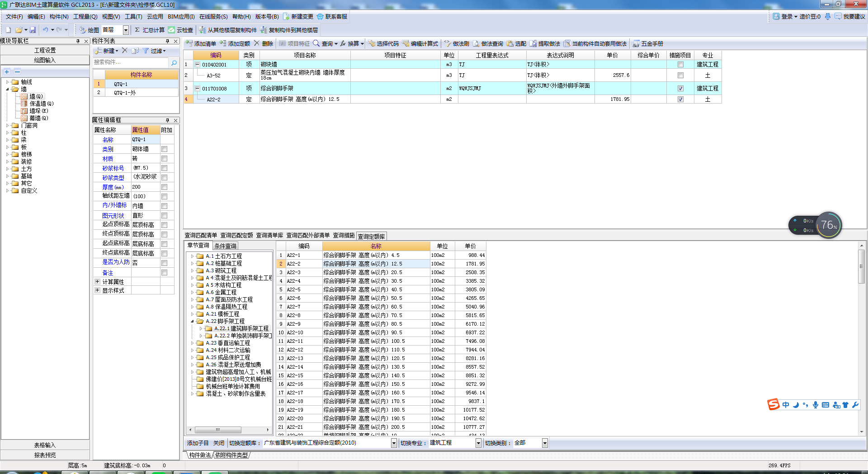Click the new file icon in the toolbar

[8, 30]
